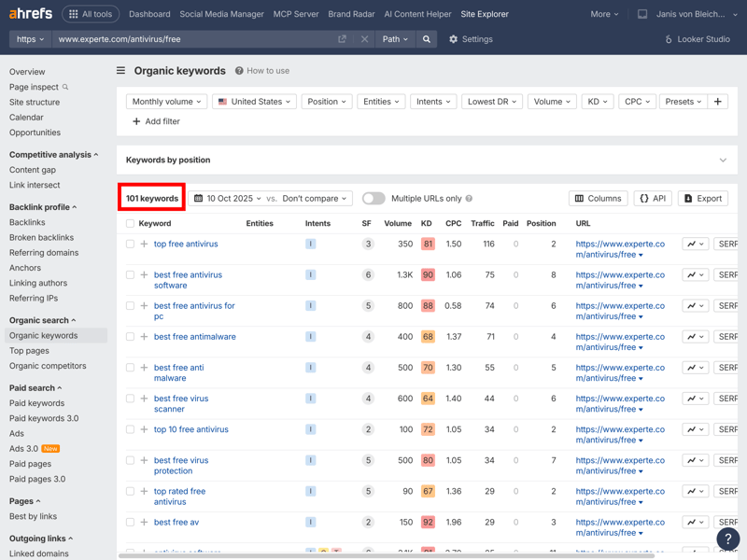Click the search magnifier button in URL bar

point(427,39)
